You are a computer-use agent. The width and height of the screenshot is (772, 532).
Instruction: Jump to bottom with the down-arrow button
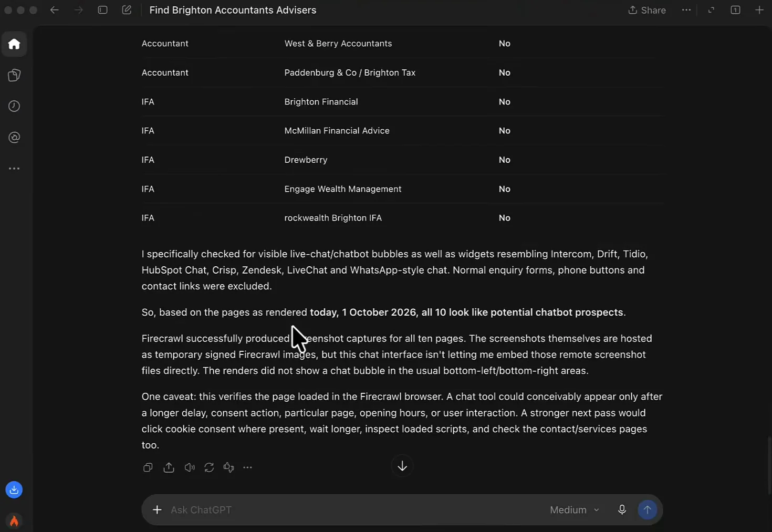pos(402,466)
